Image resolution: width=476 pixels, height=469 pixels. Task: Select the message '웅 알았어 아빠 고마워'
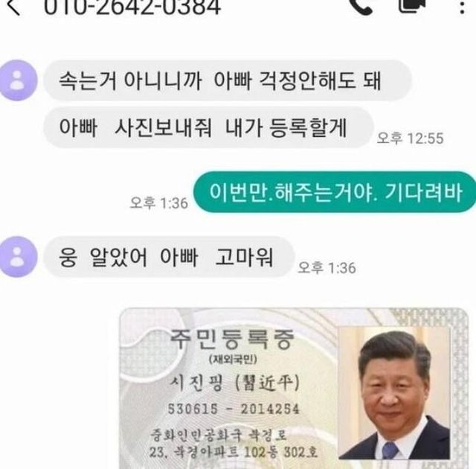169,257
